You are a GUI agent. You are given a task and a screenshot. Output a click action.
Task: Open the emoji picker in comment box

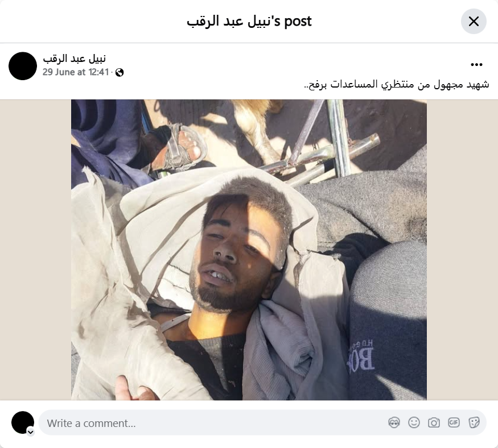tap(414, 422)
